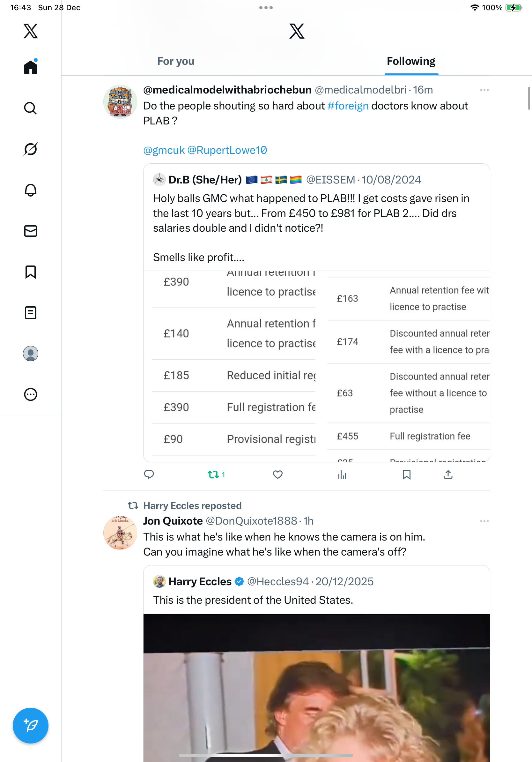Tap the compose post button
Screen dimensions: 532x762
[x=31, y=726]
